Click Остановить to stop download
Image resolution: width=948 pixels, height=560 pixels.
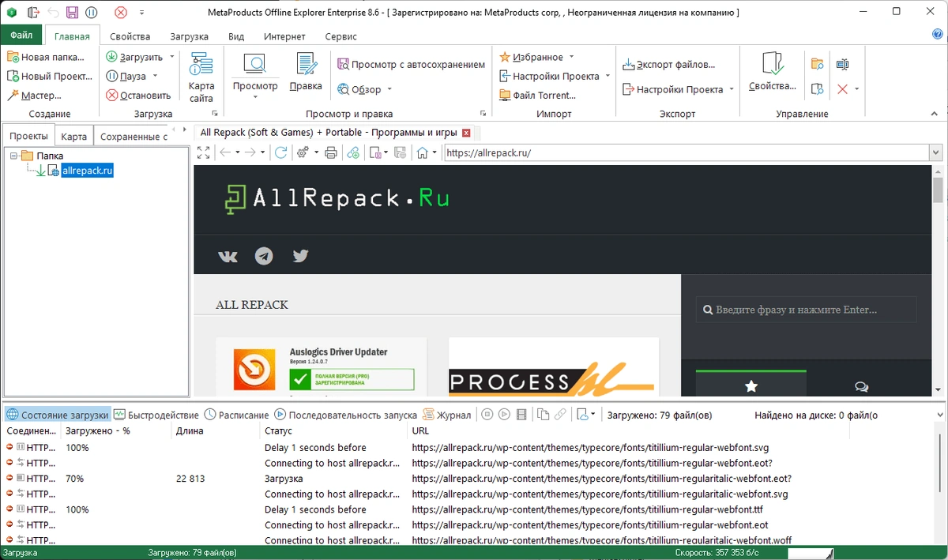tap(138, 95)
